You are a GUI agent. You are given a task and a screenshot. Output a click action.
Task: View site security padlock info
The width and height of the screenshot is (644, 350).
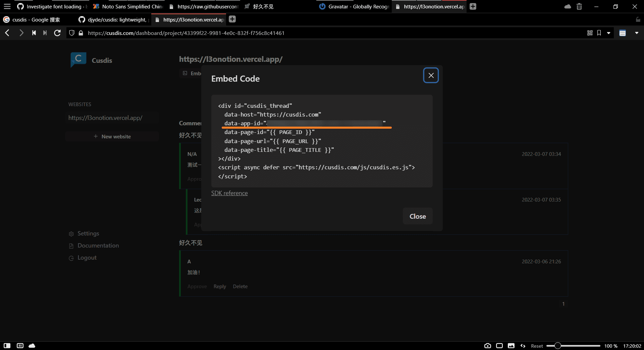click(81, 33)
